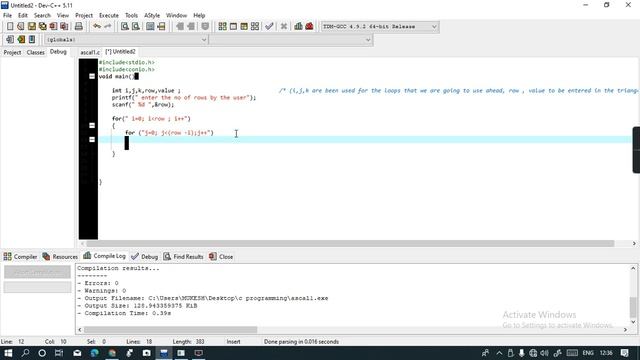640x360 pixels.
Task: Open Profile analysis chart icon
Action: point(298,27)
